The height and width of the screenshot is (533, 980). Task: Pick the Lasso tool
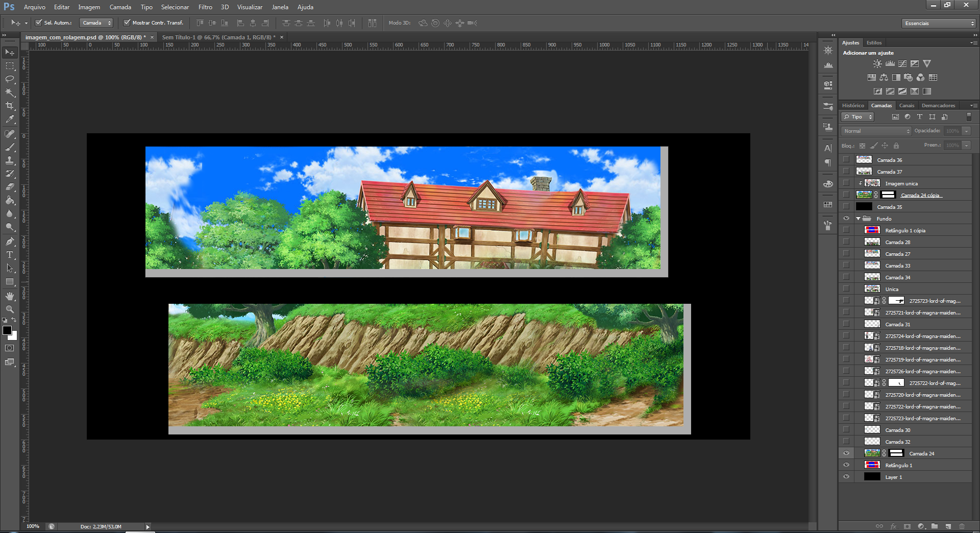(10, 79)
